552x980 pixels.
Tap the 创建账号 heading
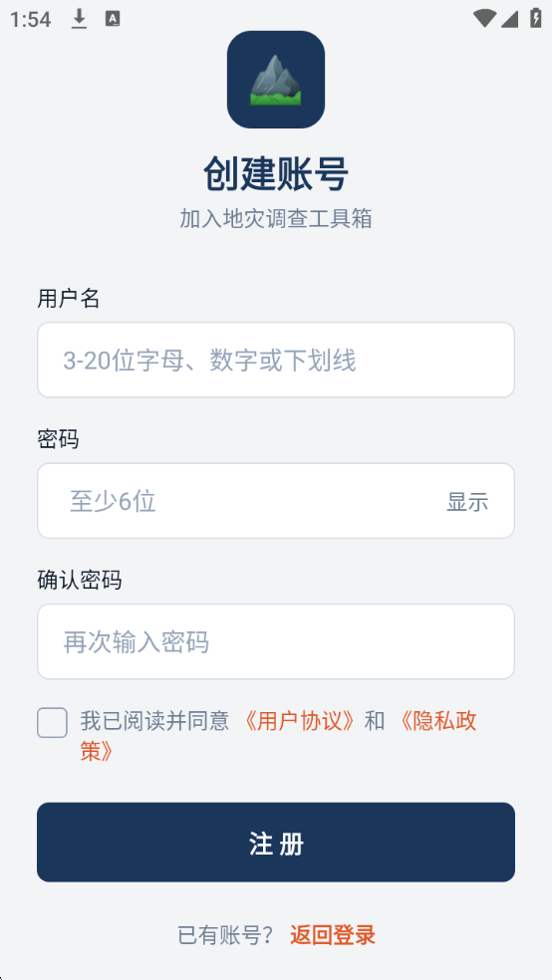276,173
